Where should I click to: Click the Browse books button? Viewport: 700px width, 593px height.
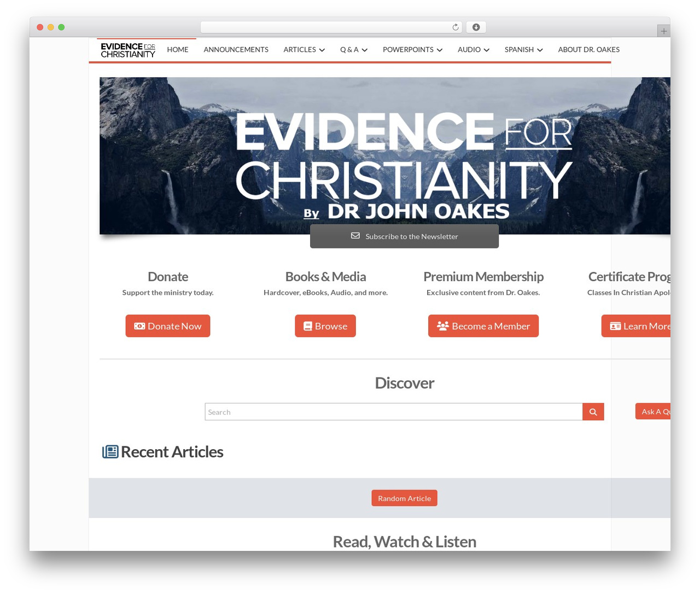[x=325, y=326]
